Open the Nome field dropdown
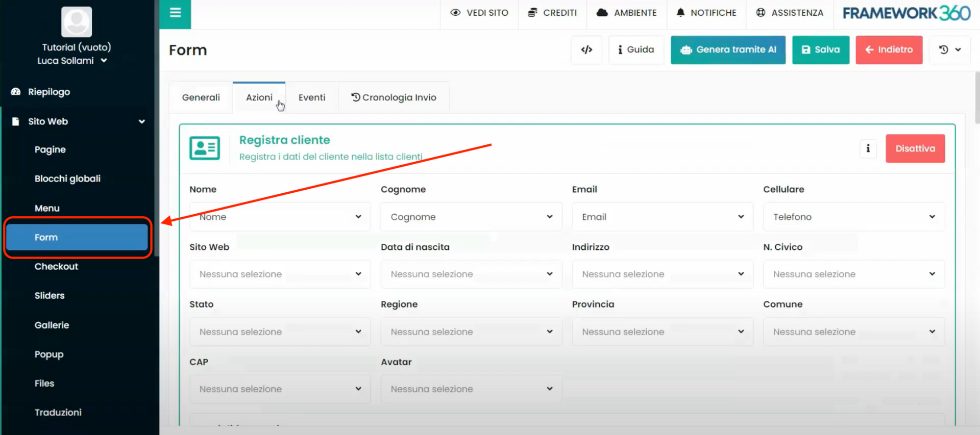 (x=280, y=217)
